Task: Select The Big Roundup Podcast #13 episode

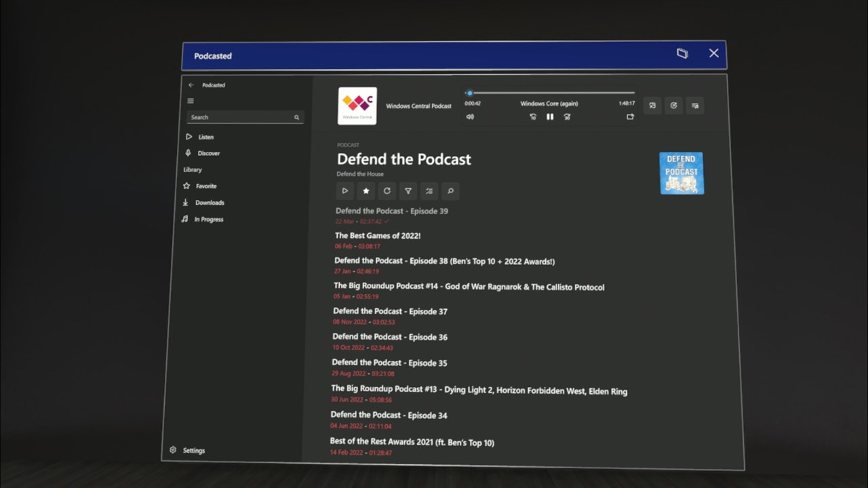Action: [479, 391]
